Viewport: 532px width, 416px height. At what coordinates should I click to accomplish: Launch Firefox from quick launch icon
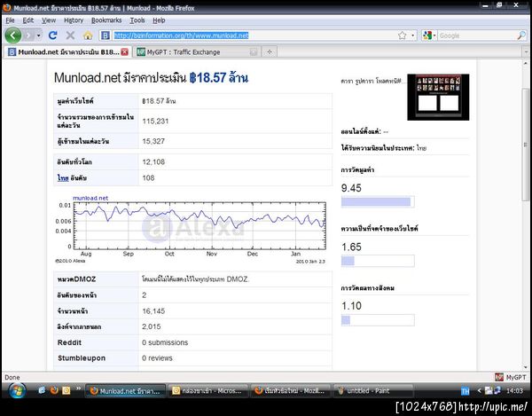[x=54, y=390]
